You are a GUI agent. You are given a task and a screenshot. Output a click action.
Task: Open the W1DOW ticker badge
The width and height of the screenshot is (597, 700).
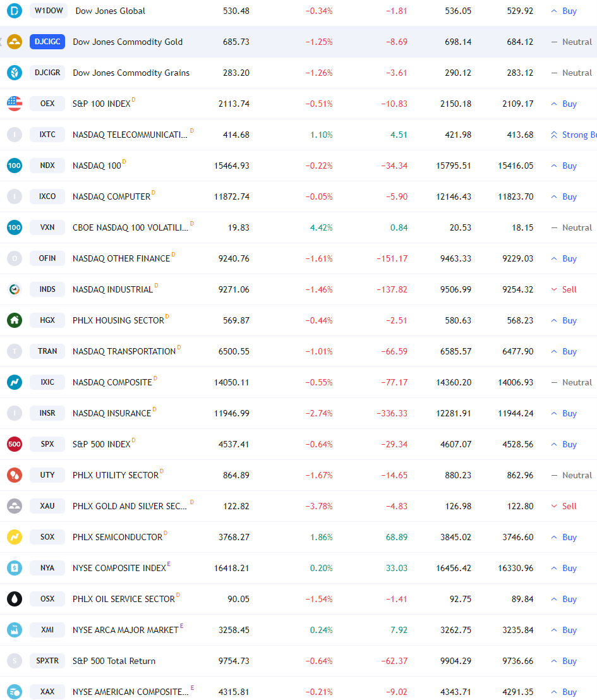tap(49, 10)
